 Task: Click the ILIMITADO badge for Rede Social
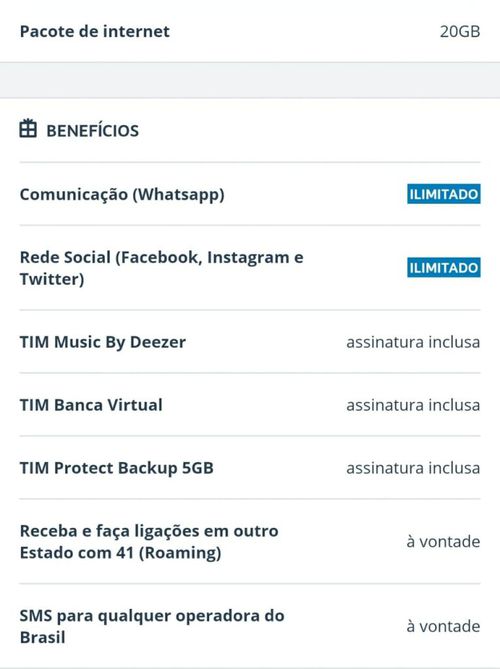pyautogui.click(x=444, y=268)
